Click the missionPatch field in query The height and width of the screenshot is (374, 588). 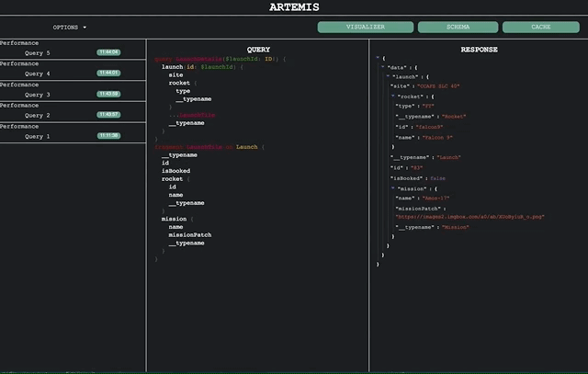pyautogui.click(x=190, y=235)
